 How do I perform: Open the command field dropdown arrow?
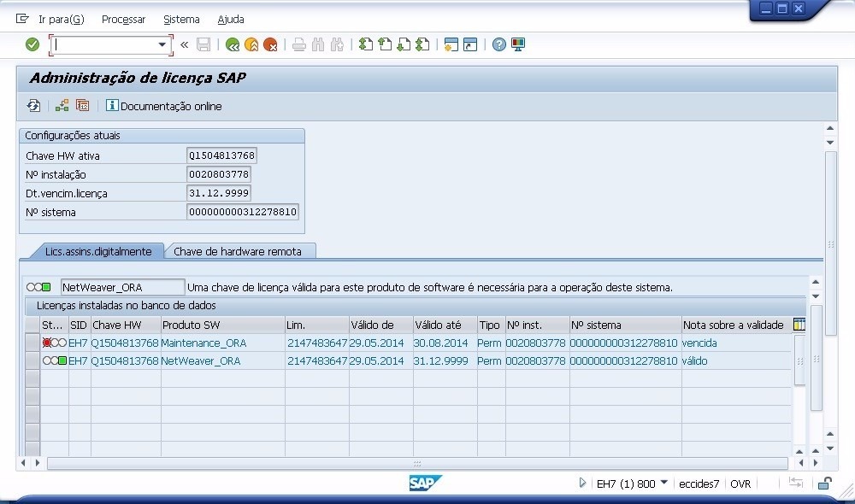[162, 44]
